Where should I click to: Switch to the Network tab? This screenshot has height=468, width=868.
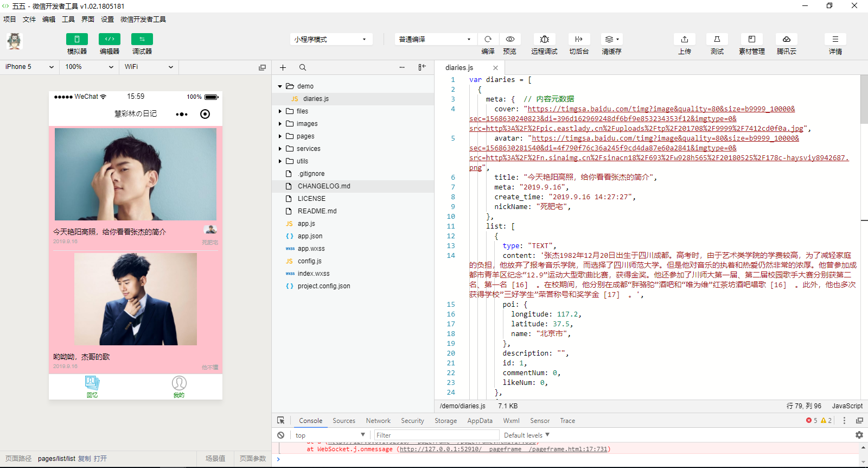(378, 421)
